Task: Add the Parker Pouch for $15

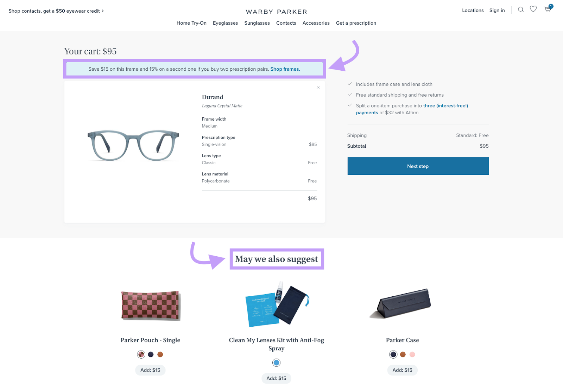Action: click(x=150, y=370)
